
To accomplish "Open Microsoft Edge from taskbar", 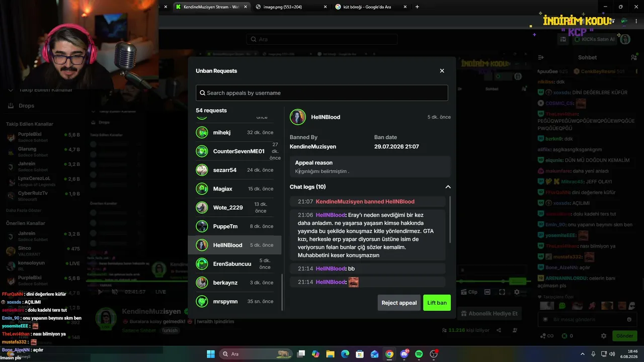I will point(345,354).
